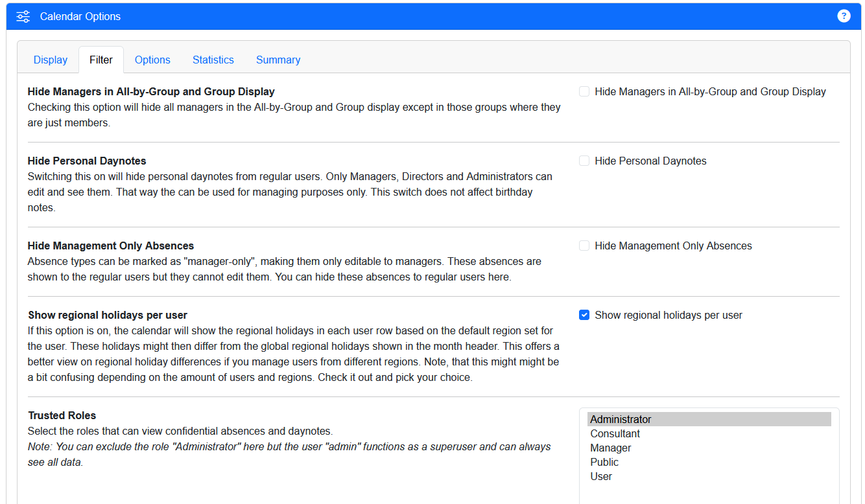Click the Calendar Options header title
The height and width of the screenshot is (504, 865).
pyautogui.click(x=80, y=17)
